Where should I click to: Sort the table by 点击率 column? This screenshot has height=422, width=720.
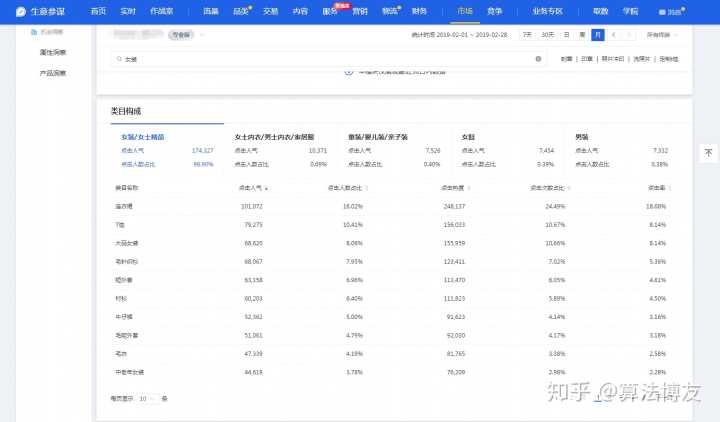click(657, 187)
